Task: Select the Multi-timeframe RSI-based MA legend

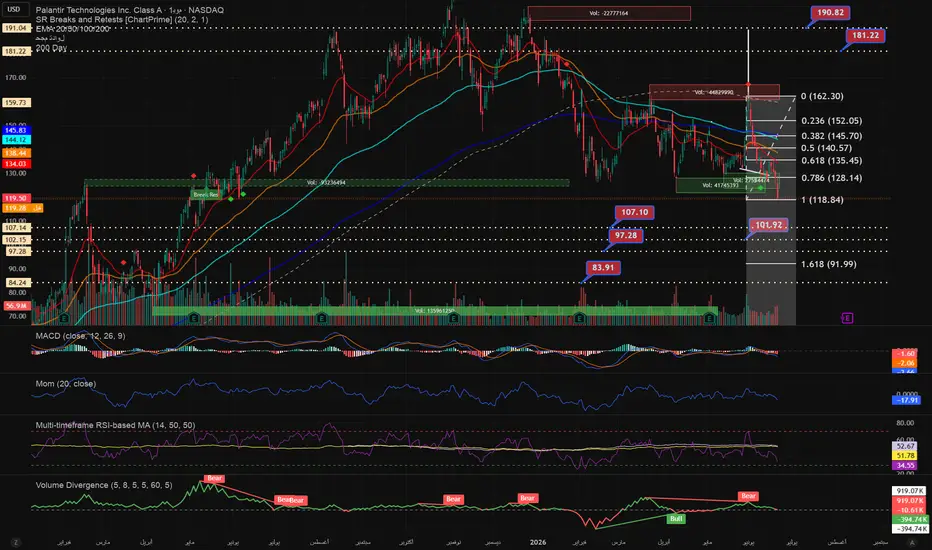Action: click(115, 425)
